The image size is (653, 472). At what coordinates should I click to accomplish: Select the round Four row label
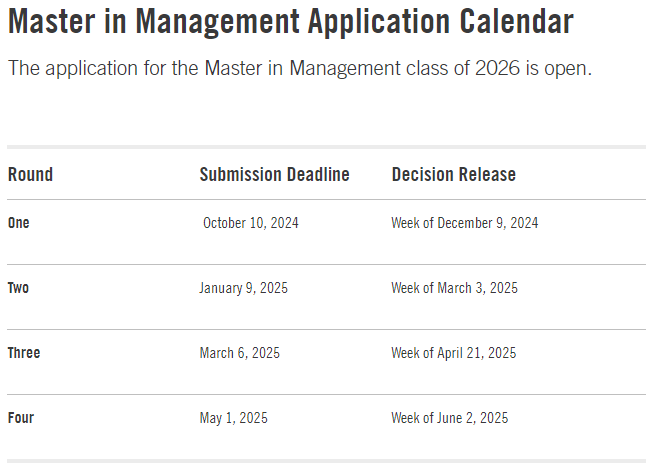21,418
